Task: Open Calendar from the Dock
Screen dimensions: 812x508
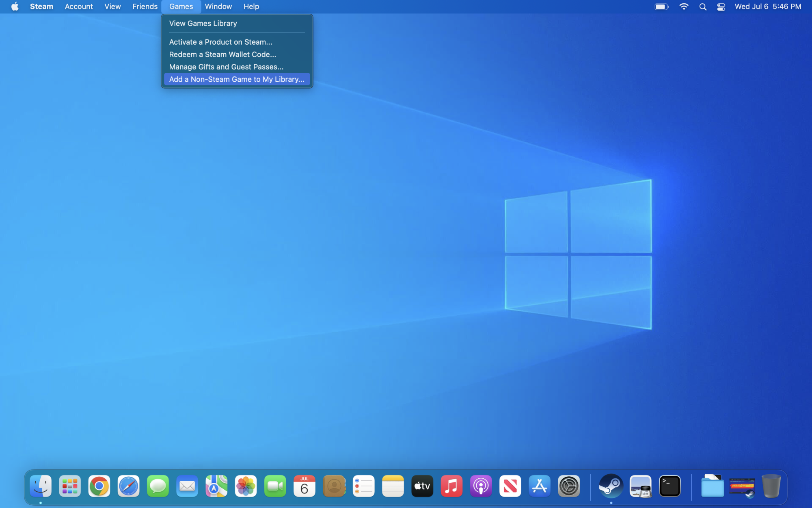Action: [x=304, y=486]
